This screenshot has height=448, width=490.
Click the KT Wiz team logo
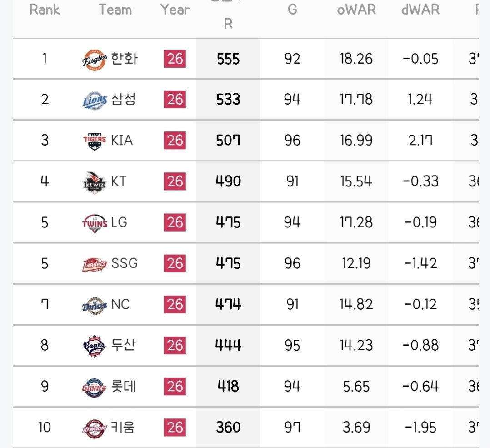point(95,182)
